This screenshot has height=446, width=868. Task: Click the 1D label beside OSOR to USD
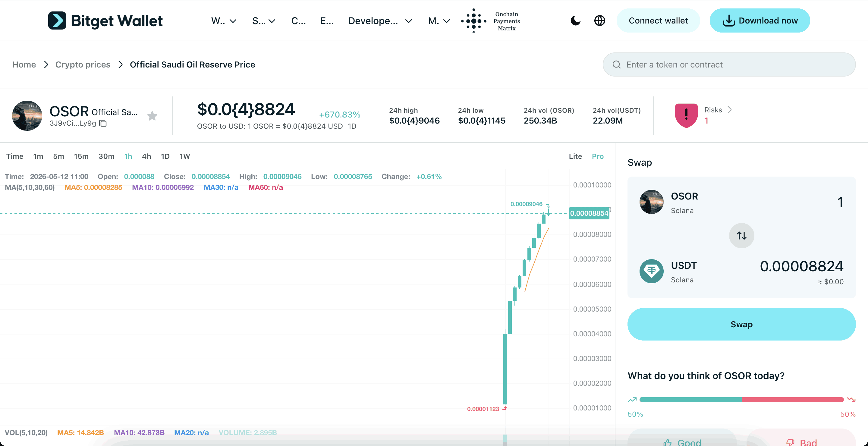pyautogui.click(x=352, y=126)
